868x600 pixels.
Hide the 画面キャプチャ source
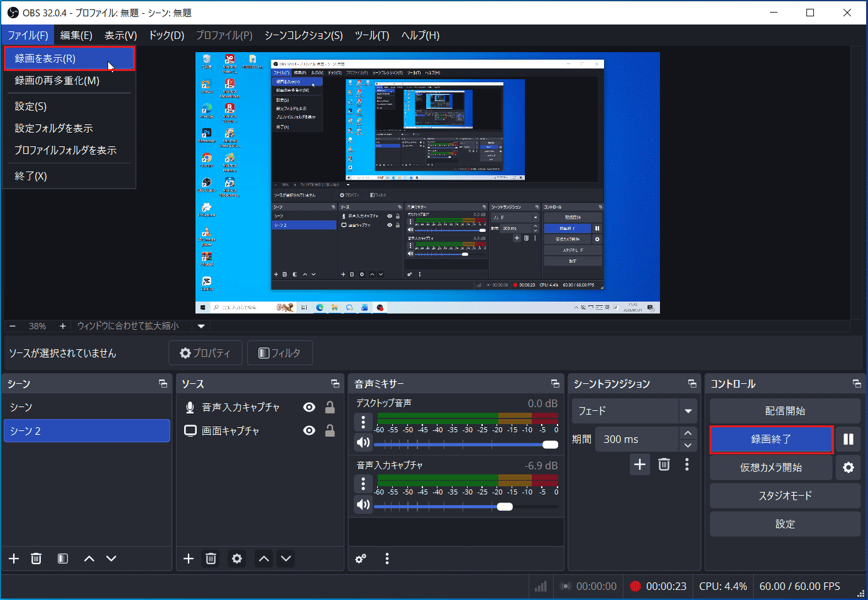[309, 430]
